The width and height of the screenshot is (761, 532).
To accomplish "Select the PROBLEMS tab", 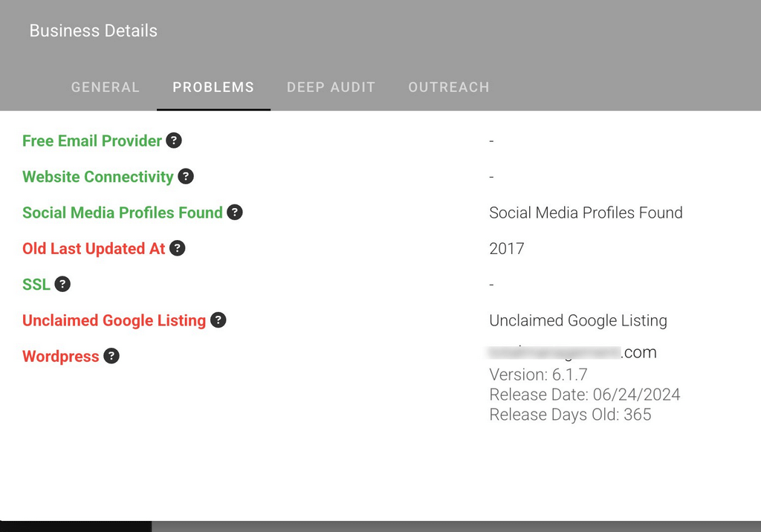I will (x=213, y=87).
